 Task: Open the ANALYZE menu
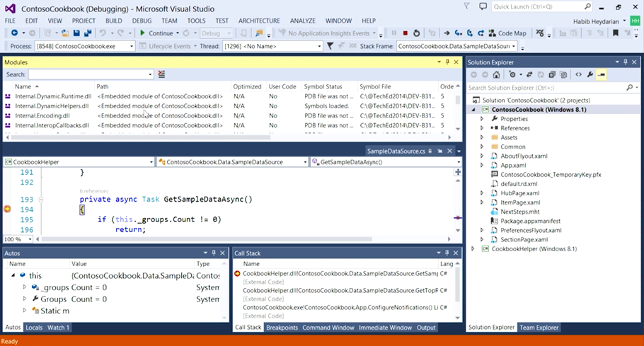303,21
